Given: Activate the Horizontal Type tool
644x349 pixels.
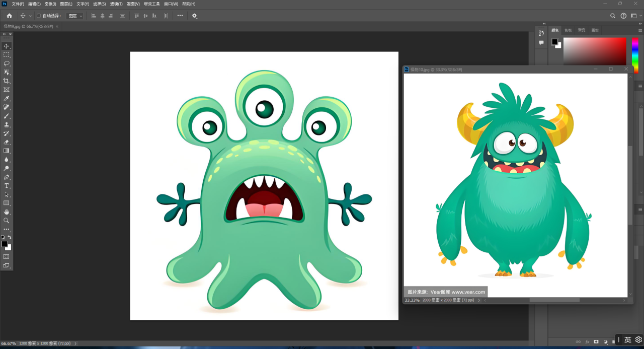Looking at the screenshot, I should 7,186.
